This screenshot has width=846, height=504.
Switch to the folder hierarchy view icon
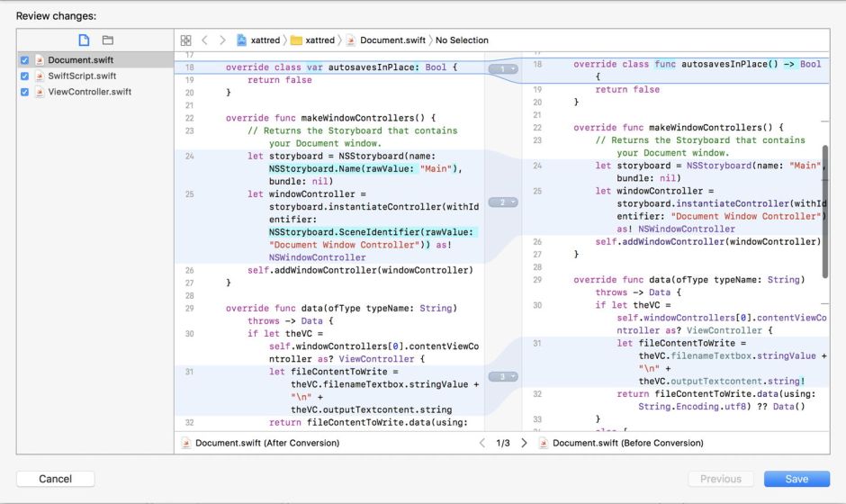click(108, 40)
